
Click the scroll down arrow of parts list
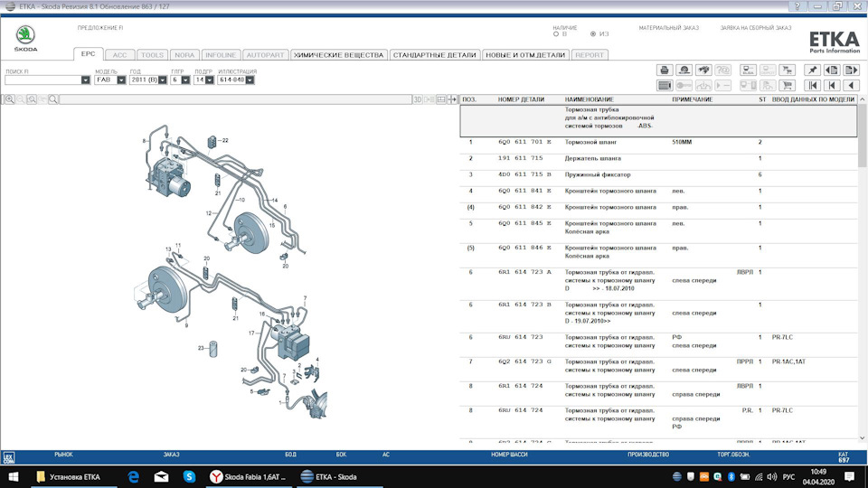pos(862,438)
